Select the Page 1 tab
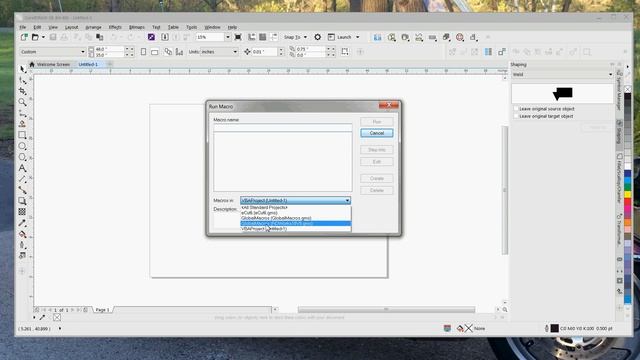This screenshot has height=360, width=640. [102, 310]
